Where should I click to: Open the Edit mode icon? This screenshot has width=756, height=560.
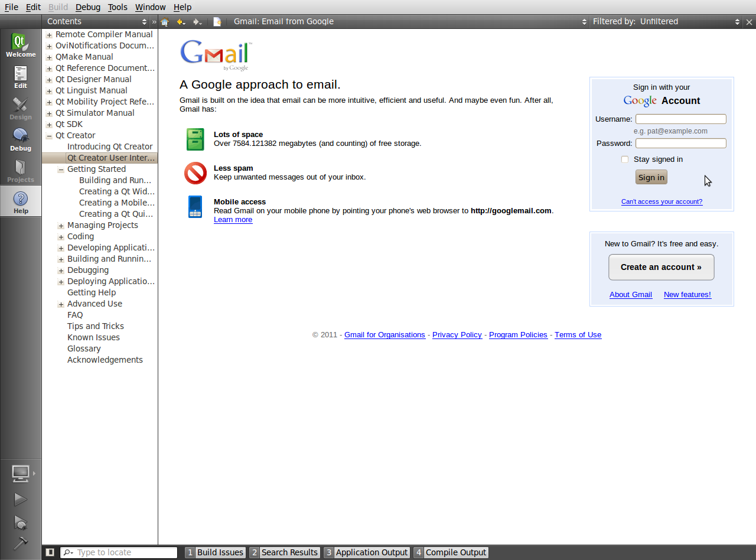pos(21,77)
